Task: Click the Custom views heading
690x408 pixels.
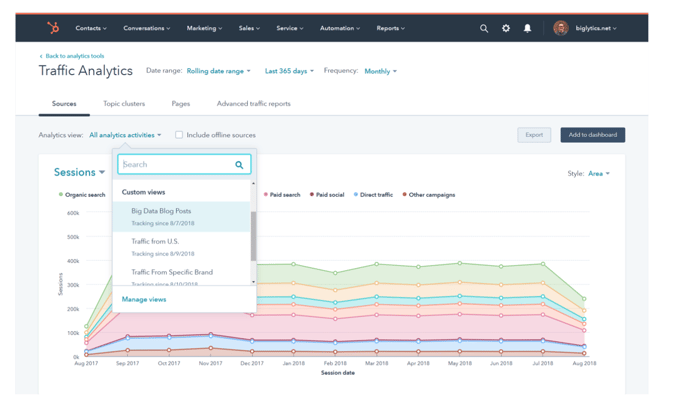Action: [143, 192]
